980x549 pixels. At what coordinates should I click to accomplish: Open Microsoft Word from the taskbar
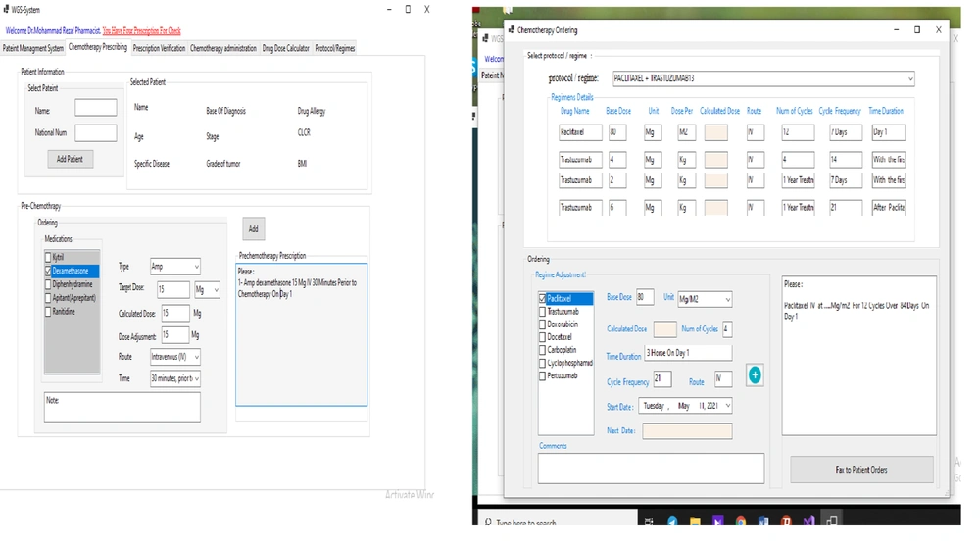[x=763, y=521]
